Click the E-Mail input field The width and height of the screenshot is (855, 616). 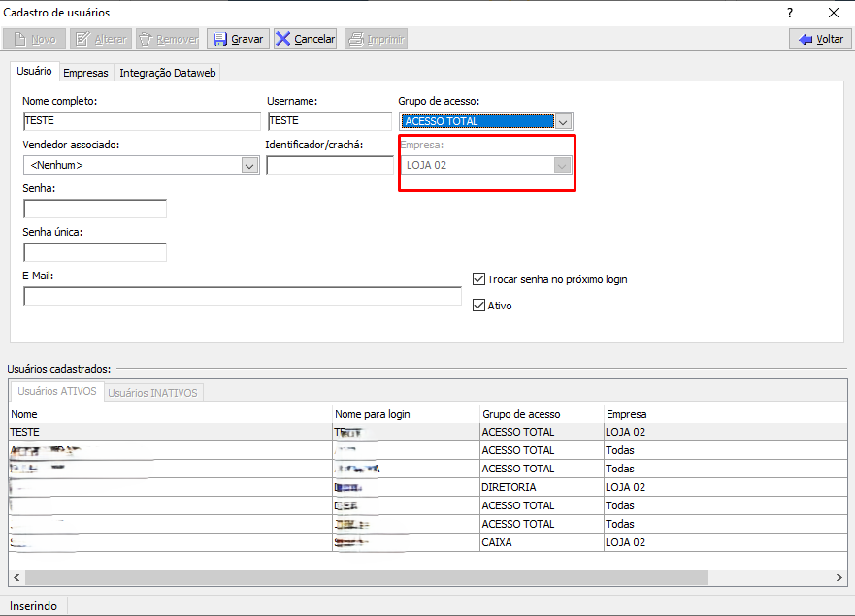click(242, 296)
